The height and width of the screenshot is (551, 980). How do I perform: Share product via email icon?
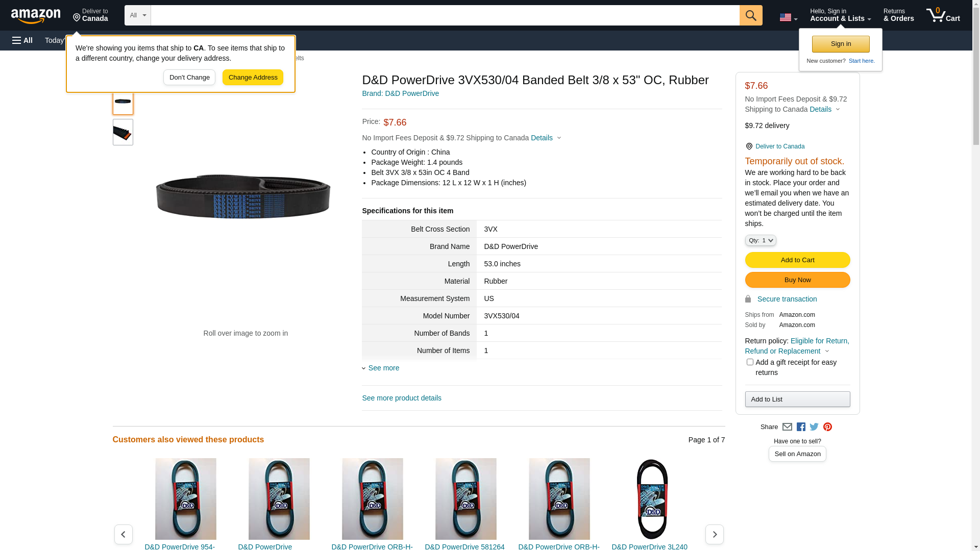coord(787,427)
